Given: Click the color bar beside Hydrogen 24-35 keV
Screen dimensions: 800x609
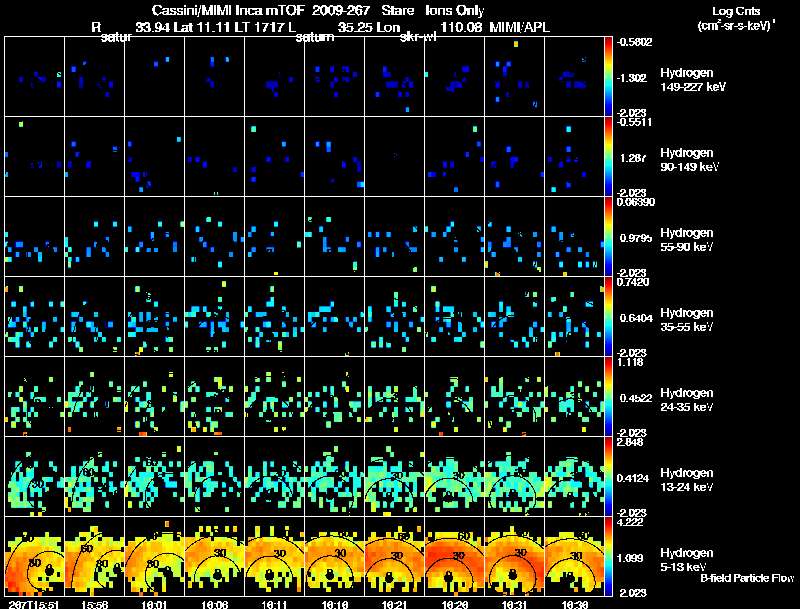Looking at the screenshot, I should coord(608,397).
